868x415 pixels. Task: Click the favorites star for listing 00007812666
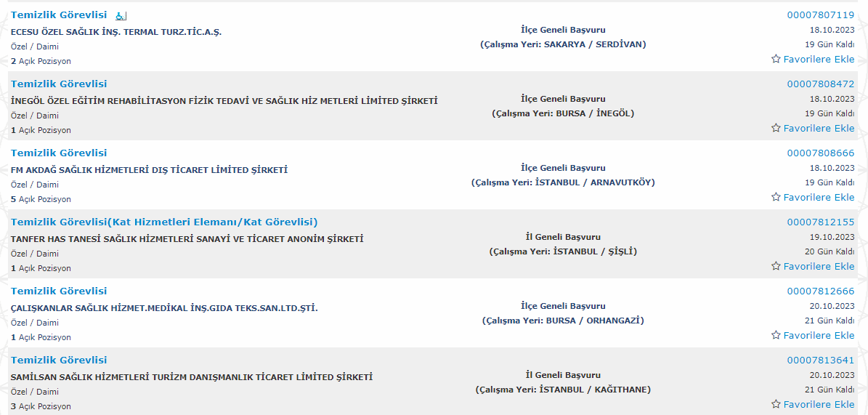click(776, 334)
